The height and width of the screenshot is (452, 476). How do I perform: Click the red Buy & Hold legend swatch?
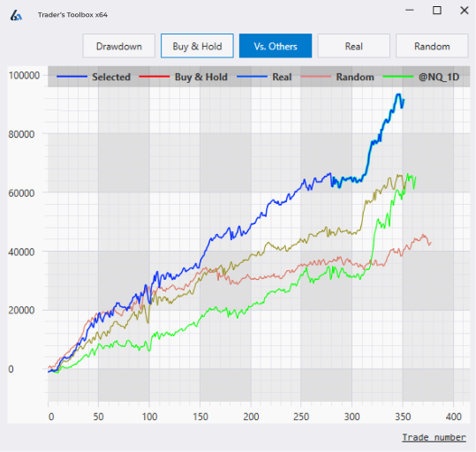155,77
